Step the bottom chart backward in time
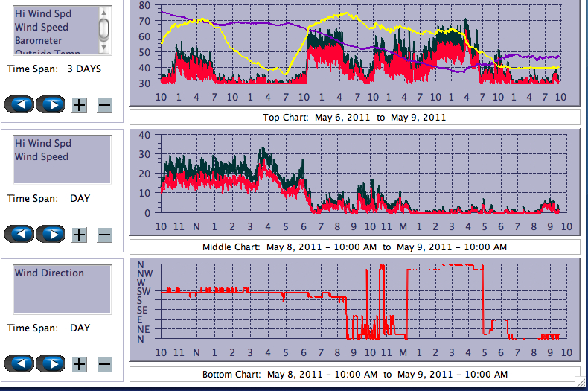This screenshot has width=588, height=391. coord(20,363)
